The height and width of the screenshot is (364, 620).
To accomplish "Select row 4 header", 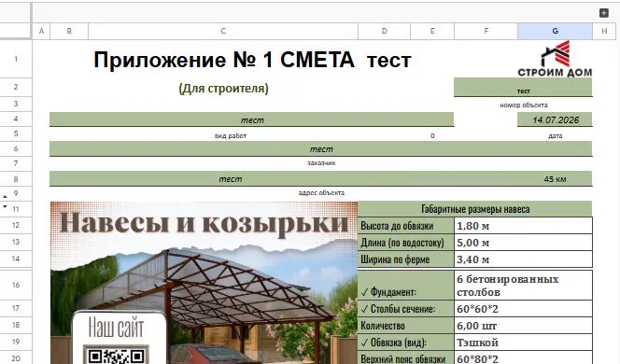I will (x=16, y=119).
